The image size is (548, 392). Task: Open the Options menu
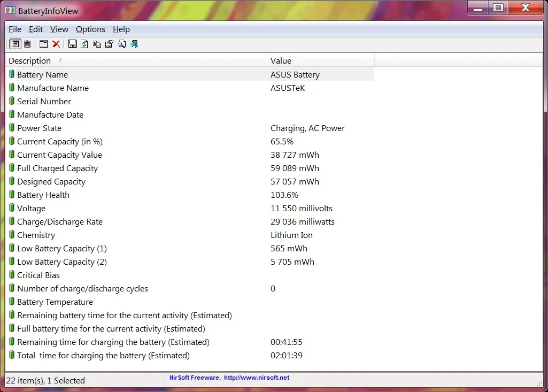tap(90, 29)
